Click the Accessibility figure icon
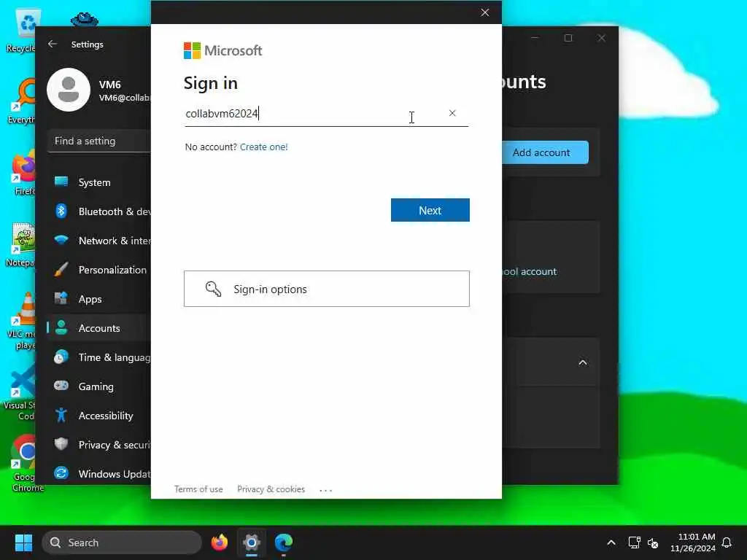Image resolution: width=747 pixels, height=560 pixels. (61, 415)
